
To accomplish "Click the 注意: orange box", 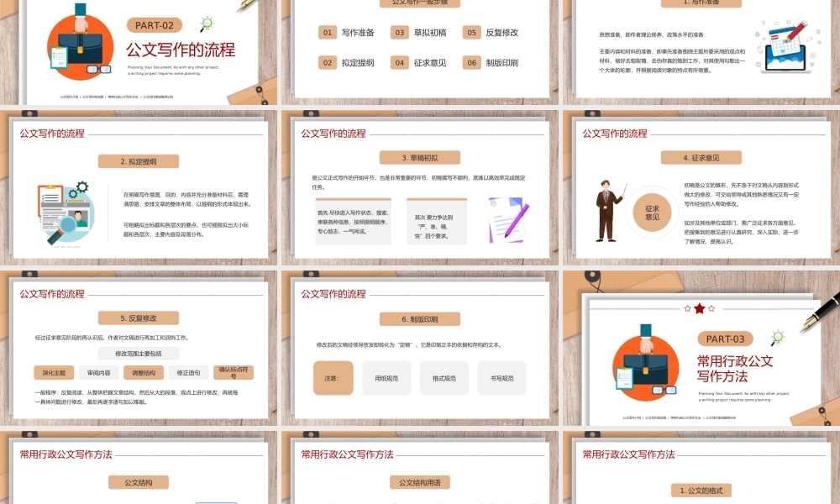I will pos(333,378).
